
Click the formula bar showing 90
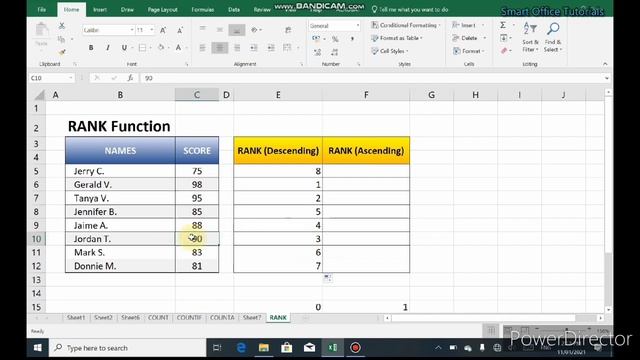[373, 78]
